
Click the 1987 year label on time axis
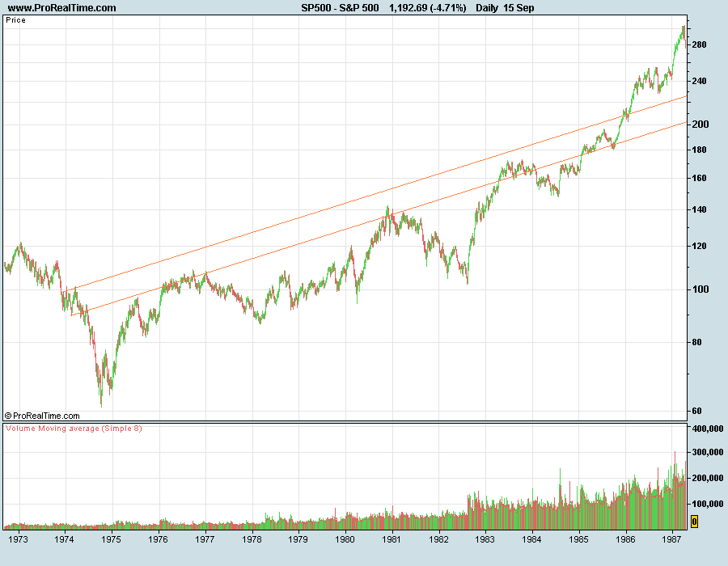coord(671,539)
